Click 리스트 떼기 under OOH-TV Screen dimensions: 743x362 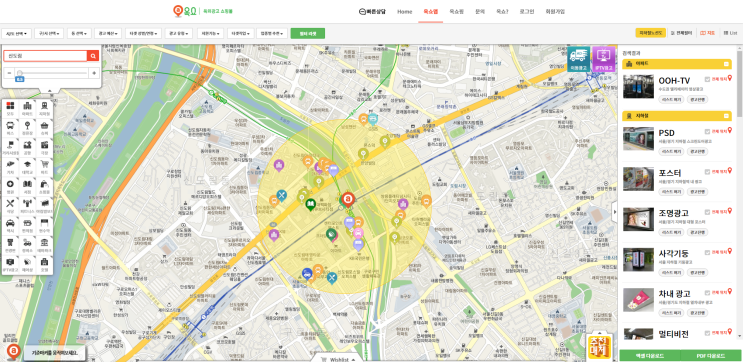point(671,99)
